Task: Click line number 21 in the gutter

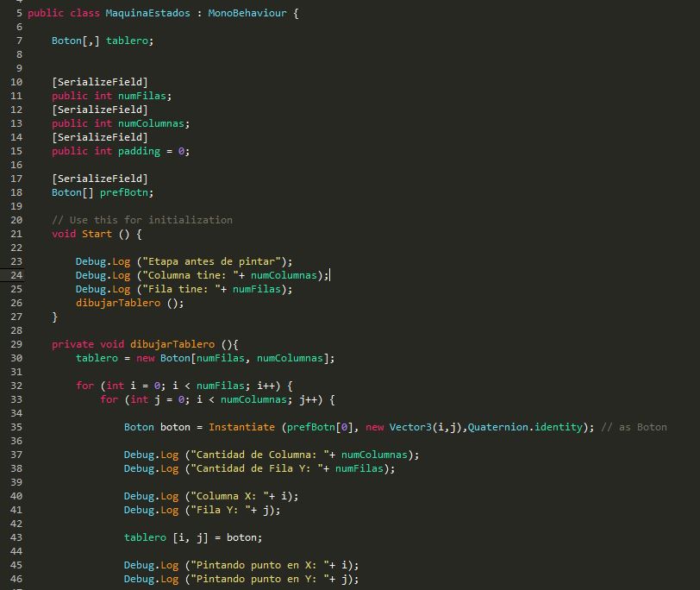Action: 16,234
